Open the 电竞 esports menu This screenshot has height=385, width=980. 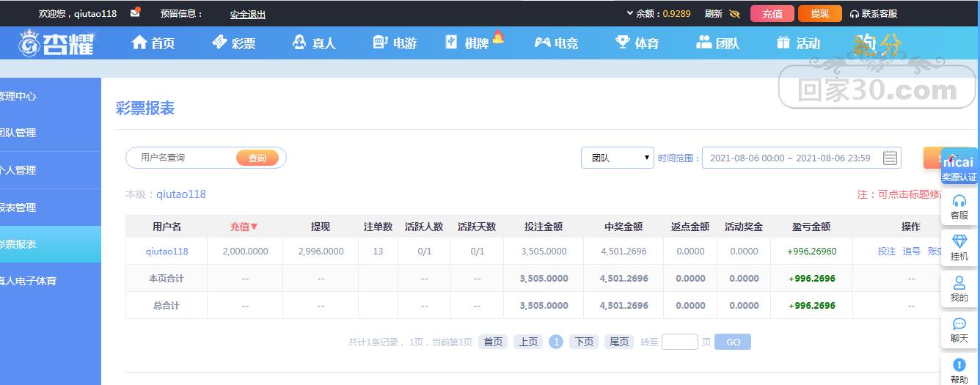click(x=556, y=43)
